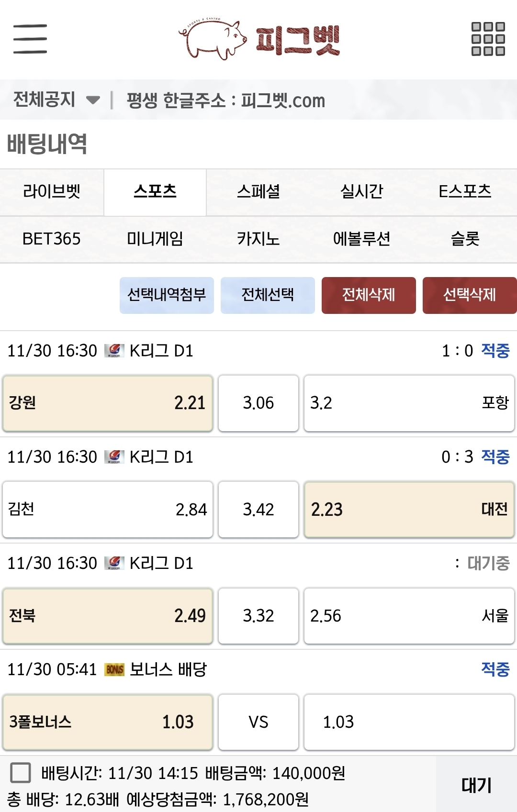Open the hamburger menu
The width and height of the screenshot is (517, 812).
(30, 39)
